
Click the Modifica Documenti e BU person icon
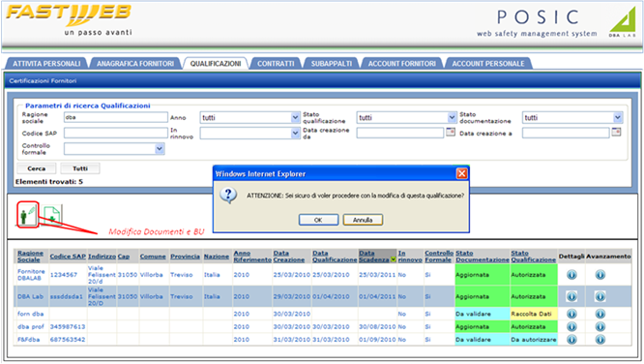pos(27,214)
